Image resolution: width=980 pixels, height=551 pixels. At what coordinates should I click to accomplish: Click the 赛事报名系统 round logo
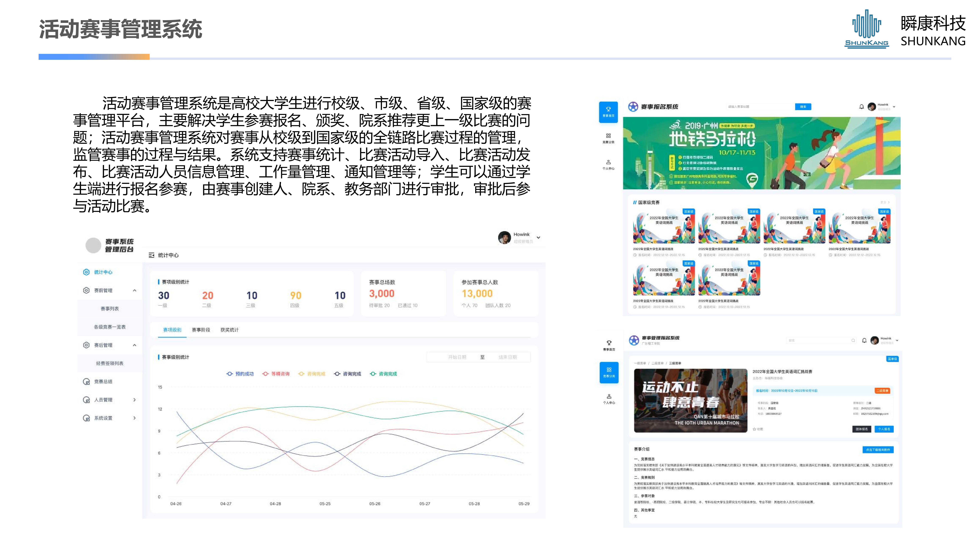[x=633, y=107]
